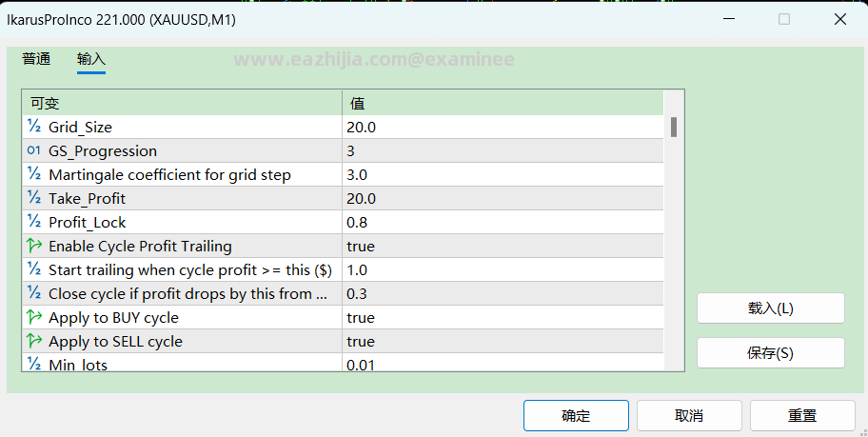
Task: Click the Martingale coefficient row icon
Action: tap(33, 174)
